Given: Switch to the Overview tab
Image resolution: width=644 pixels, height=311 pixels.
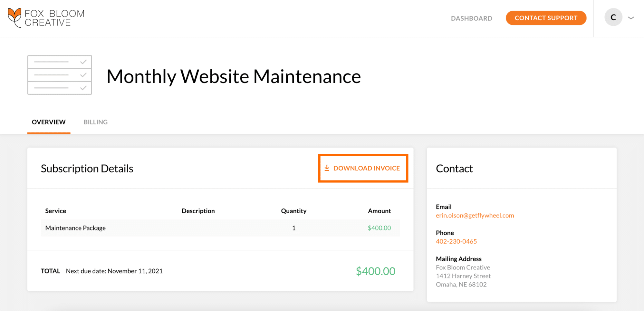Looking at the screenshot, I should pyautogui.click(x=49, y=122).
